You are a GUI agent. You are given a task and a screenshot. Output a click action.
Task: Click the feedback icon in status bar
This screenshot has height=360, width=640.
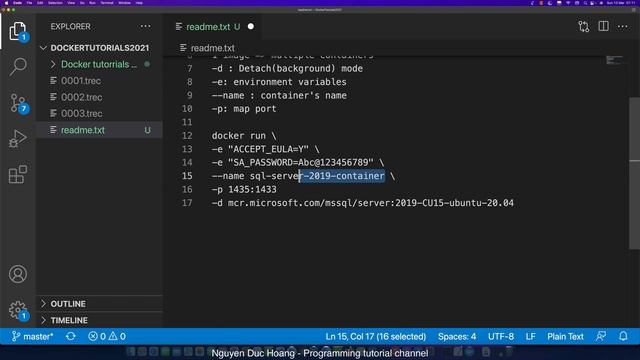(601, 336)
